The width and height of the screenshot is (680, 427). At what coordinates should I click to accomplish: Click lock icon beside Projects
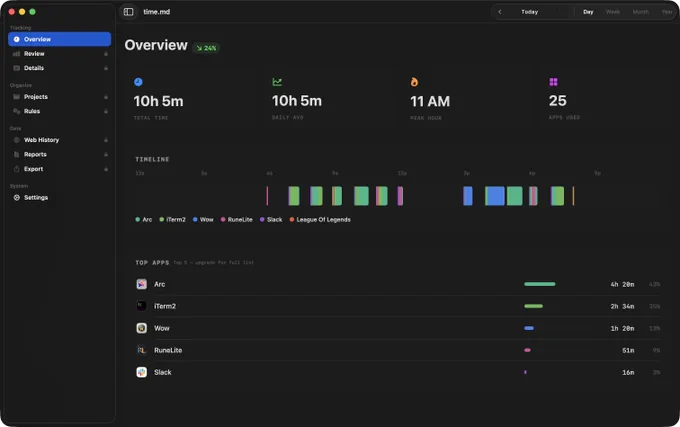pos(106,97)
